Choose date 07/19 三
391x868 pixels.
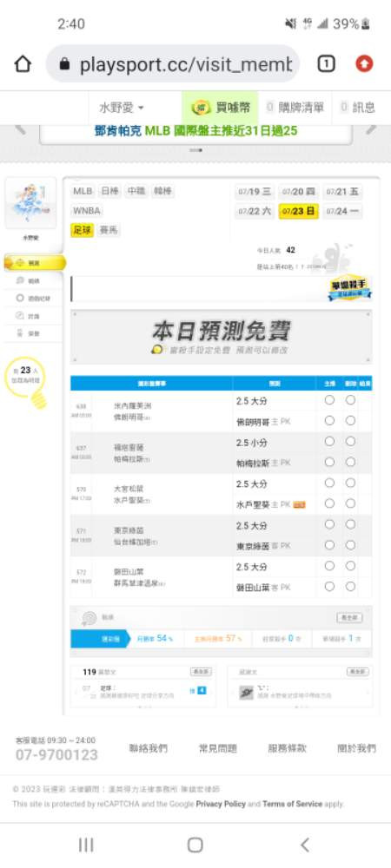pyautogui.click(x=255, y=192)
